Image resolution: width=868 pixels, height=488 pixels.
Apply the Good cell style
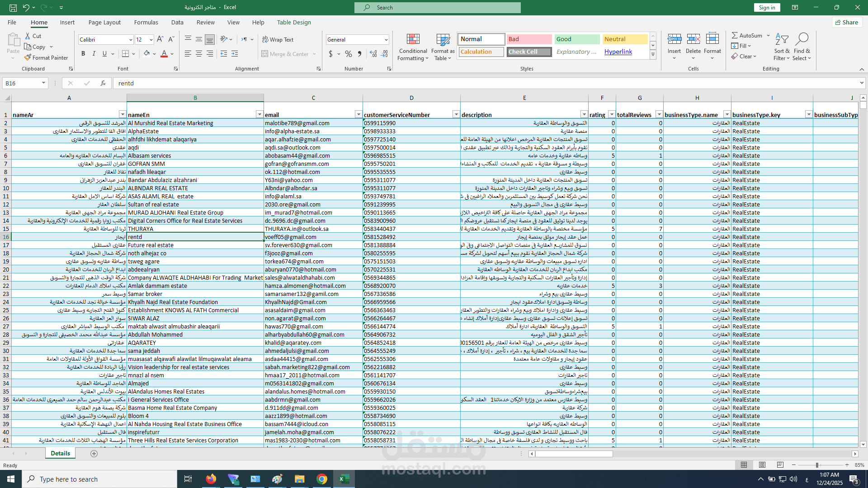tap(576, 39)
